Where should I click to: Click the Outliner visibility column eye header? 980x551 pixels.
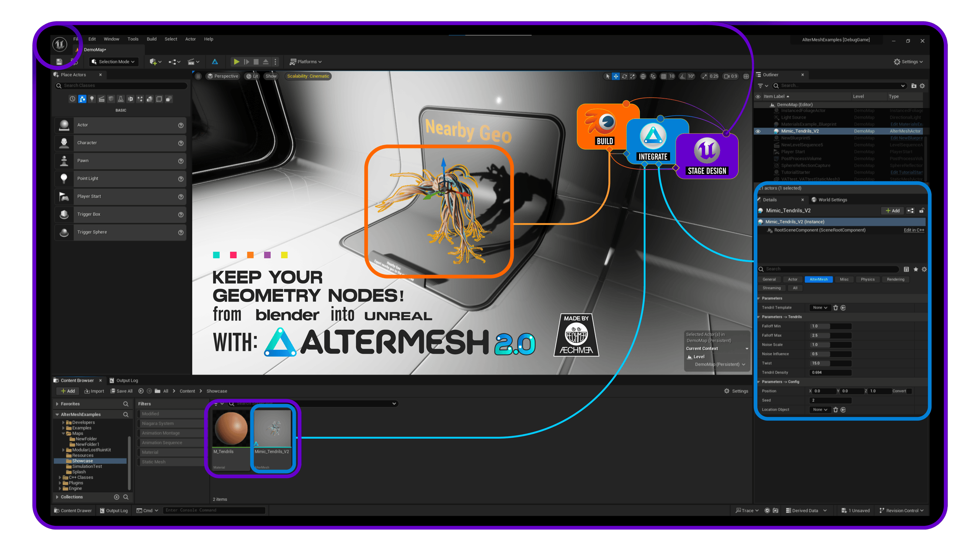pyautogui.click(x=758, y=96)
